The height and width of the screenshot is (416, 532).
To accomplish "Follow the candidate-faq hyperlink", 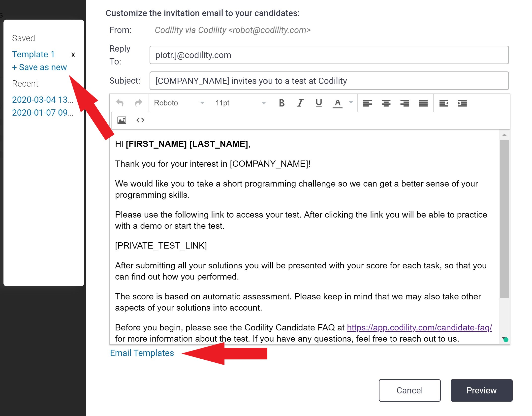I will (419, 327).
